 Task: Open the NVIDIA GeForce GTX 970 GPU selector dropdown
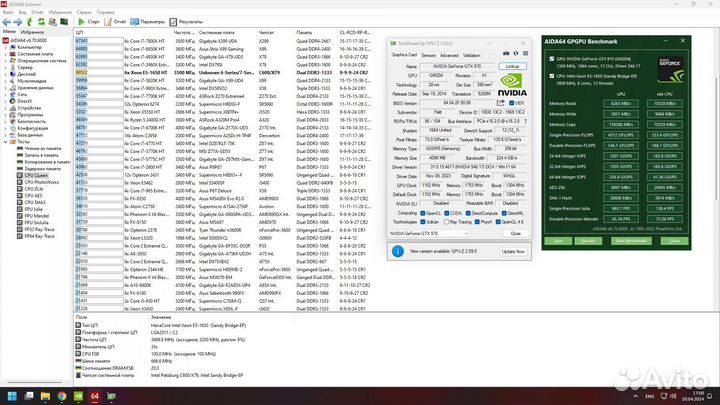(429, 233)
